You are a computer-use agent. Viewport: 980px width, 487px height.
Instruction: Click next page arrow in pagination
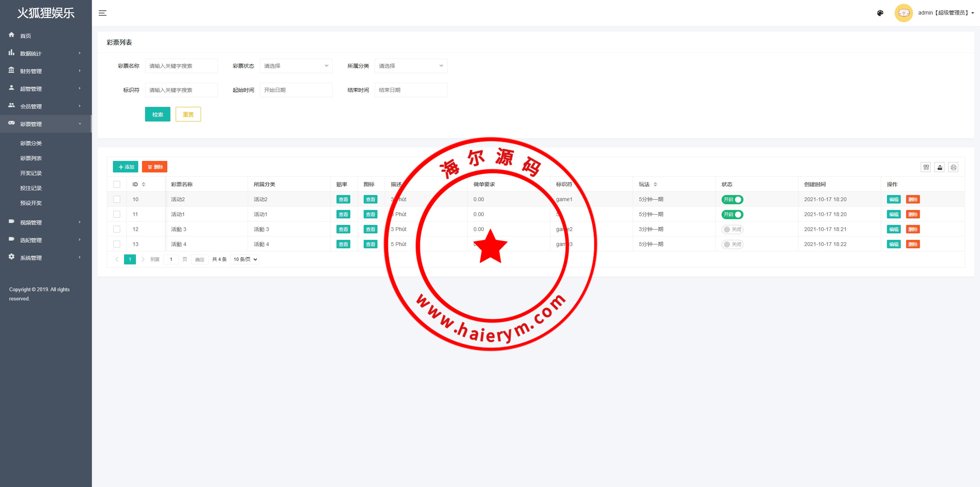point(143,259)
